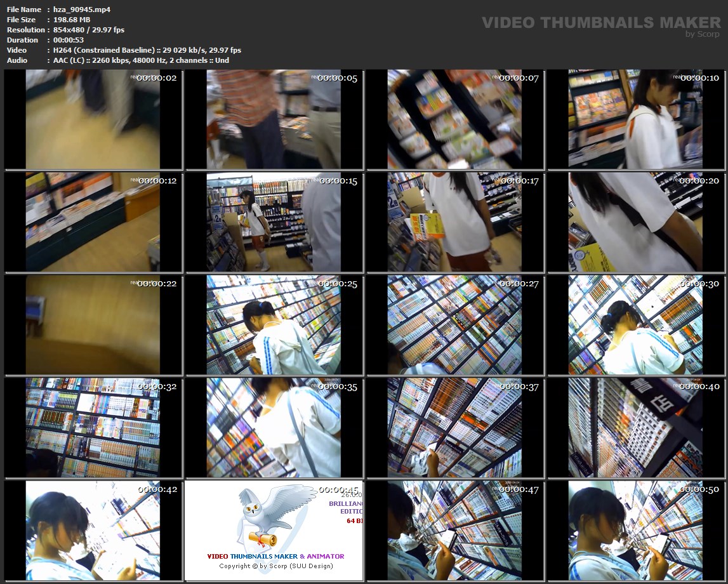Select the 00:00:32 bookshelf thumbnail

point(93,428)
